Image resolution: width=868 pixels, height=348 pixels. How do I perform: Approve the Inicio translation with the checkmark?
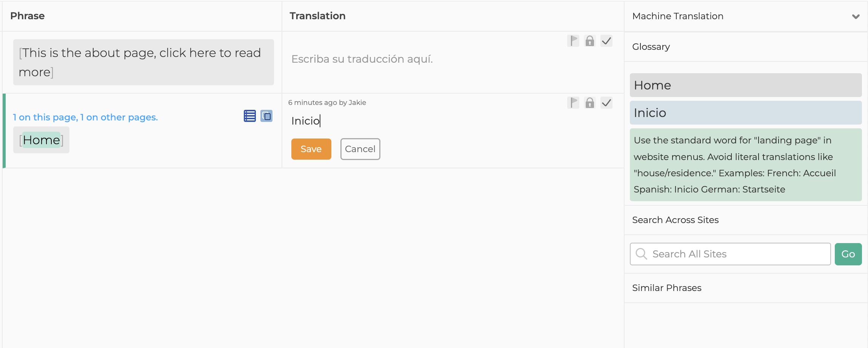[606, 102]
